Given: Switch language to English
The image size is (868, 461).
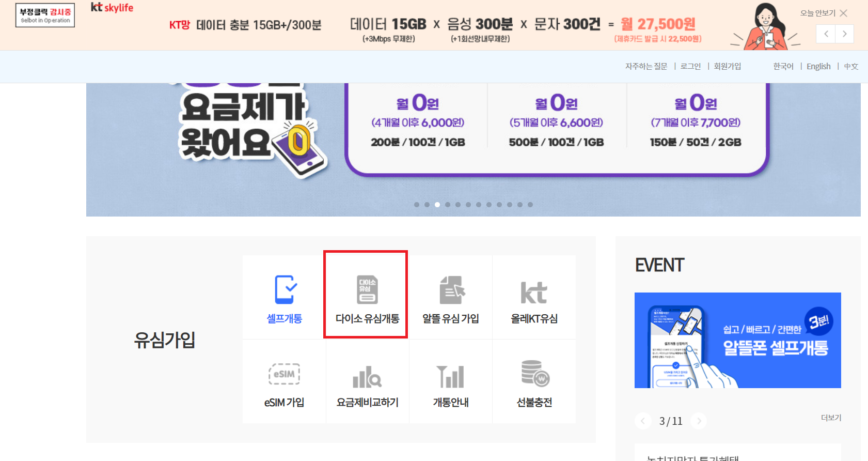Looking at the screenshot, I should coord(818,66).
